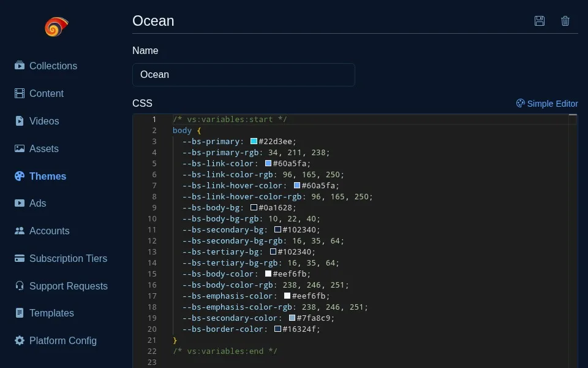Click the closing brace on line 21

coord(175,340)
